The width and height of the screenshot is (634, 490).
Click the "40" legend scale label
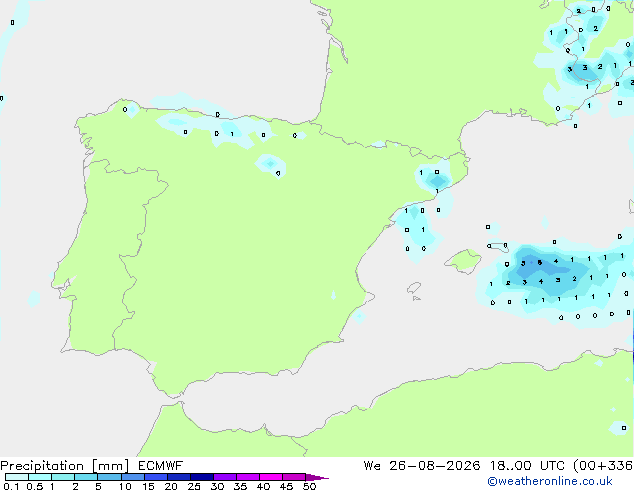pyautogui.click(x=263, y=486)
